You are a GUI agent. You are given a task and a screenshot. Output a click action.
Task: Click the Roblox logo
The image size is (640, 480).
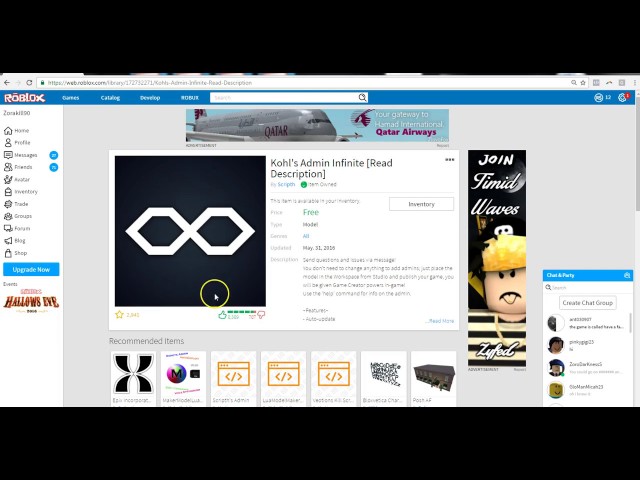[x=24, y=98]
